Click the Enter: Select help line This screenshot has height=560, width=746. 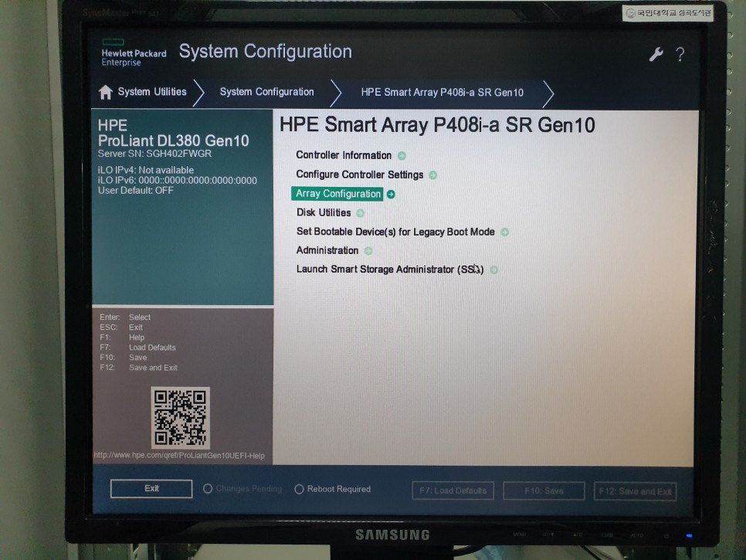(x=125, y=317)
